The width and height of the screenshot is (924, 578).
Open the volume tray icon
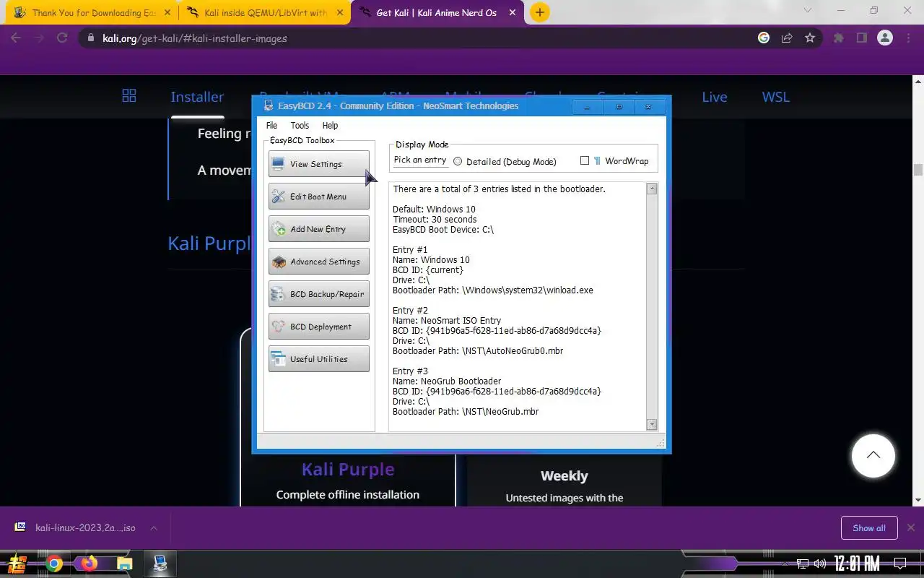tap(820, 564)
